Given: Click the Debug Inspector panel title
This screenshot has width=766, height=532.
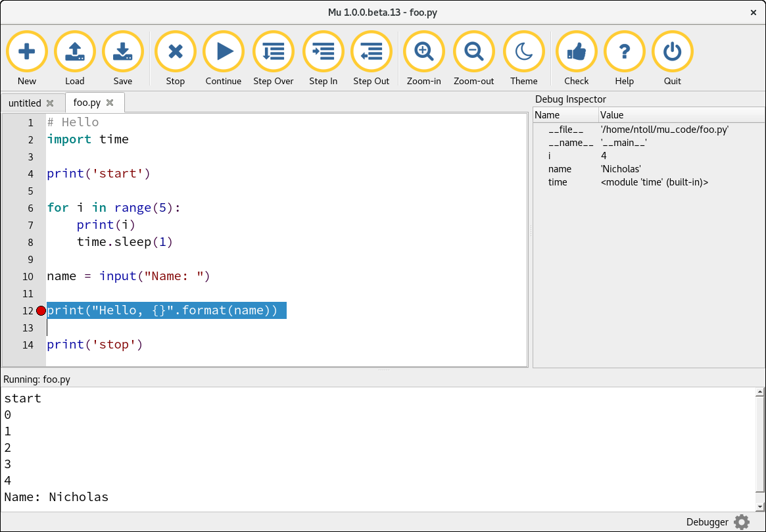Looking at the screenshot, I should click(571, 99).
